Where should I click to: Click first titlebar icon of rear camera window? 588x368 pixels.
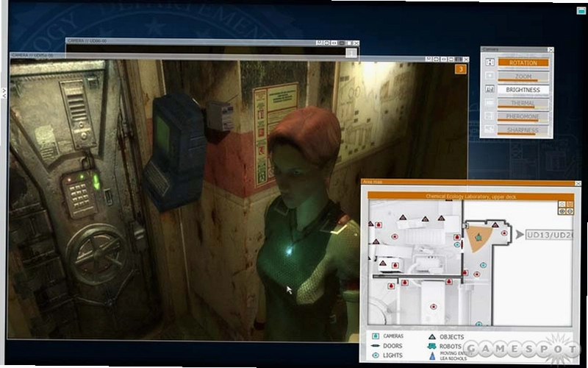[319, 43]
